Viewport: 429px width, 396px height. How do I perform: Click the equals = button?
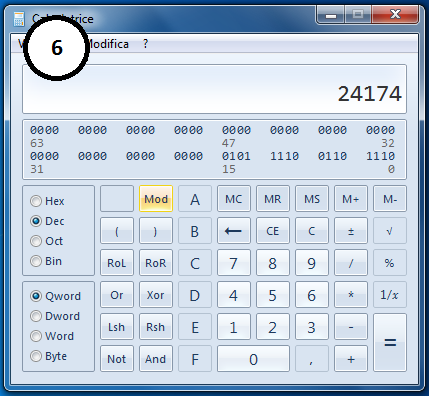[x=390, y=343]
